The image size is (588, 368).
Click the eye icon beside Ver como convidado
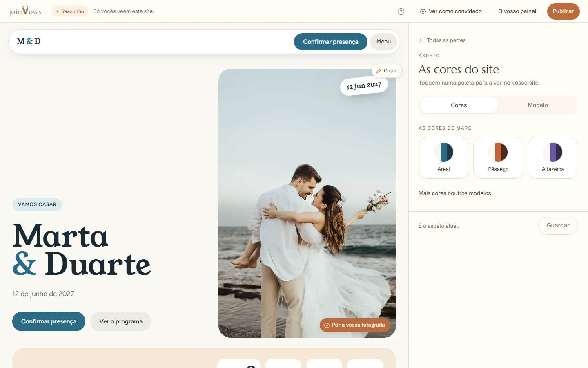tap(423, 11)
